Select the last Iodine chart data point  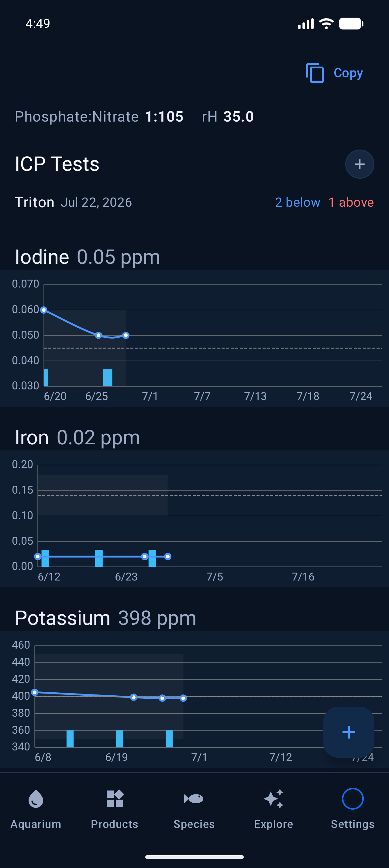126,335
